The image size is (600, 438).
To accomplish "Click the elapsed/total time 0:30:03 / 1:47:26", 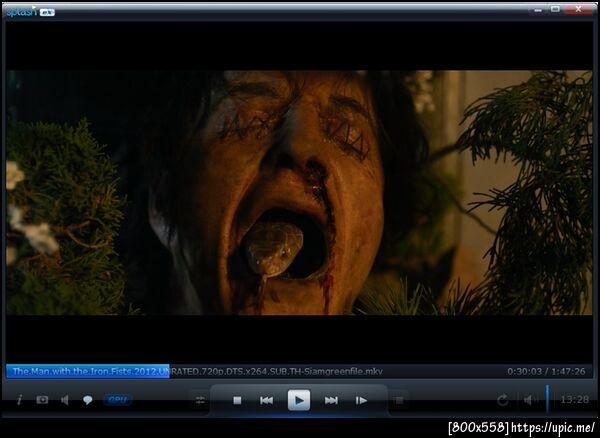I will pyautogui.click(x=546, y=371).
